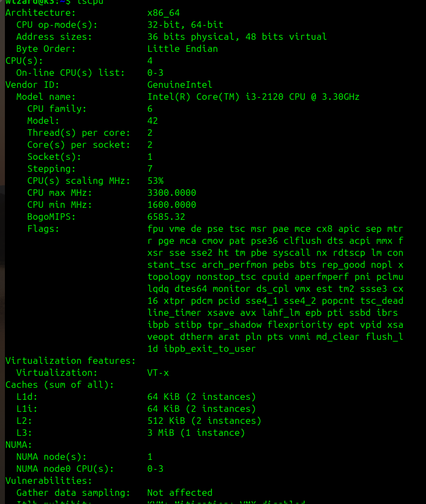The image size is (426, 504).
Task: Click the 'Not affected' gather data sampling text
Action: [179, 493]
